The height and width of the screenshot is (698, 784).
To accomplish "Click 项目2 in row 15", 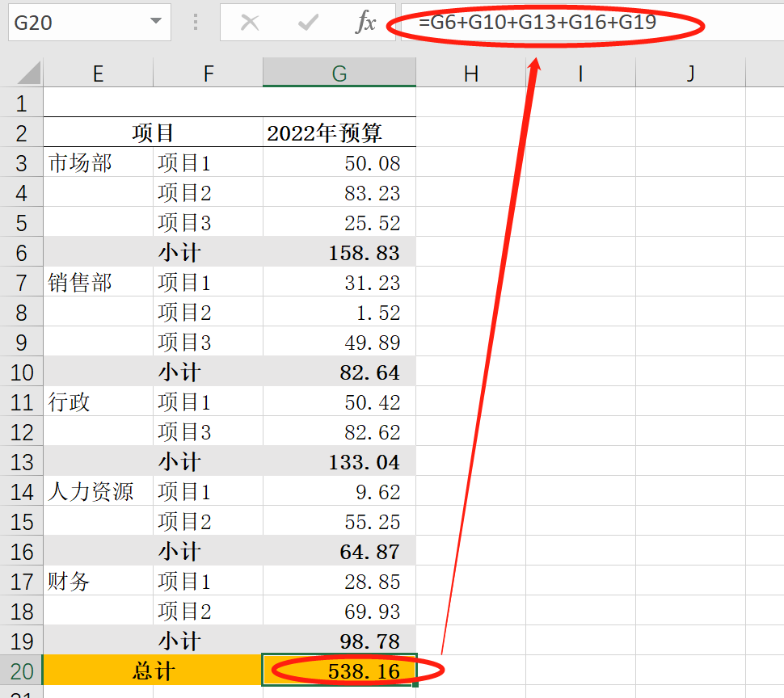I will 208,521.
